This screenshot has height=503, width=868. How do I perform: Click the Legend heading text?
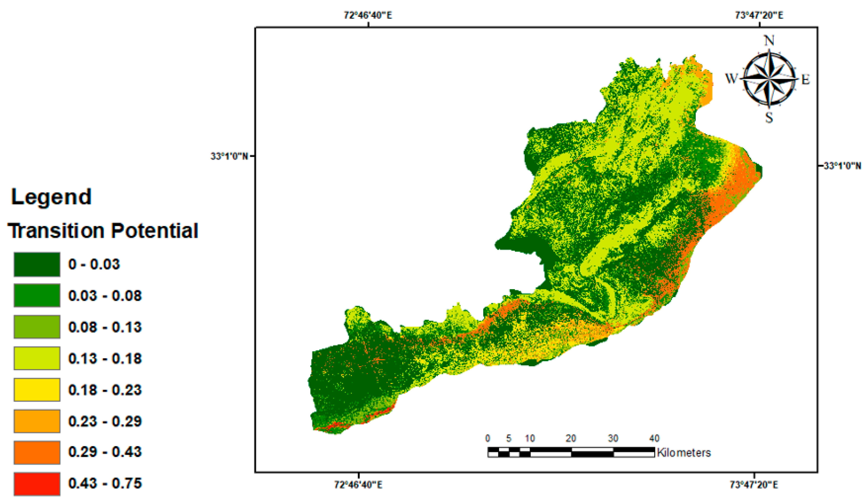coord(51,197)
